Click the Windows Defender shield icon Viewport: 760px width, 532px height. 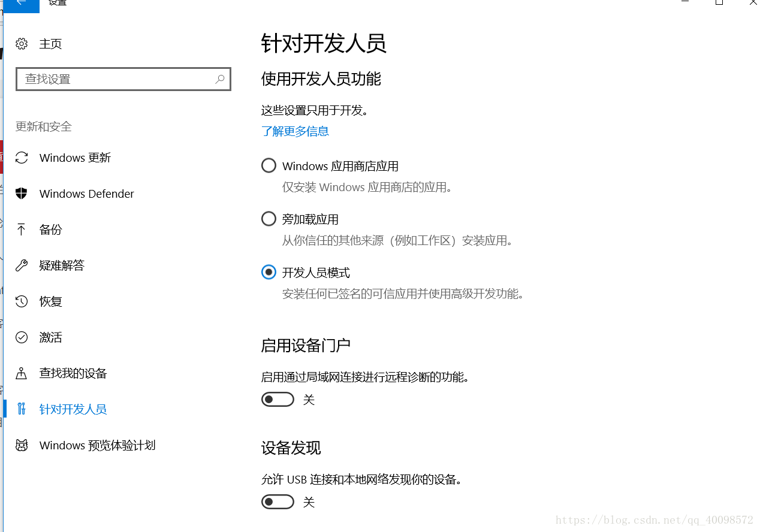point(22,194)
